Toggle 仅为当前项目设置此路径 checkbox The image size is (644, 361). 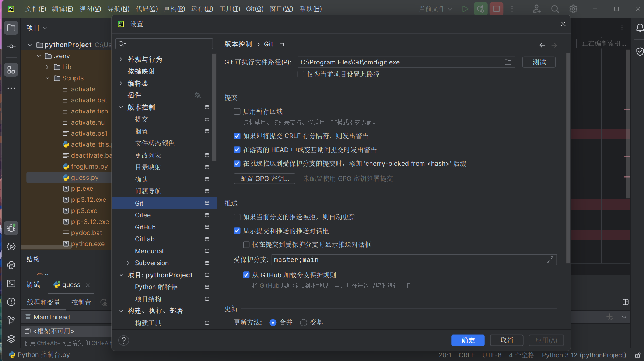(301, 74)
